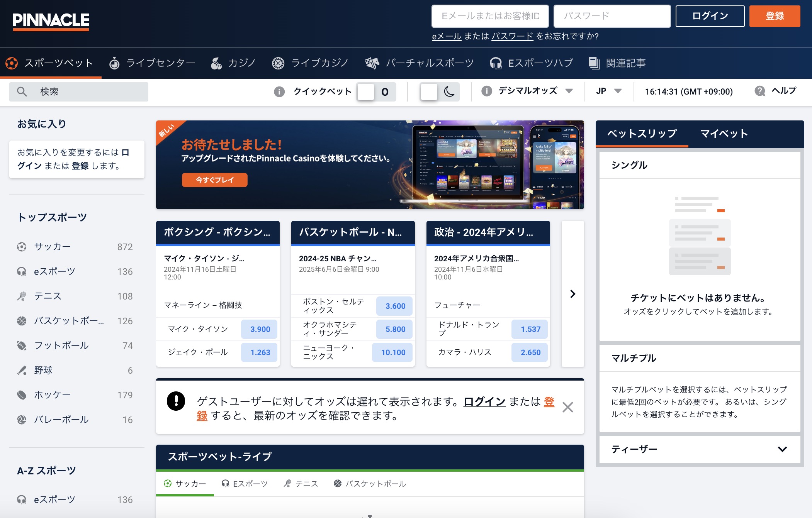Click the ヘルプ text link

(784, 91)
